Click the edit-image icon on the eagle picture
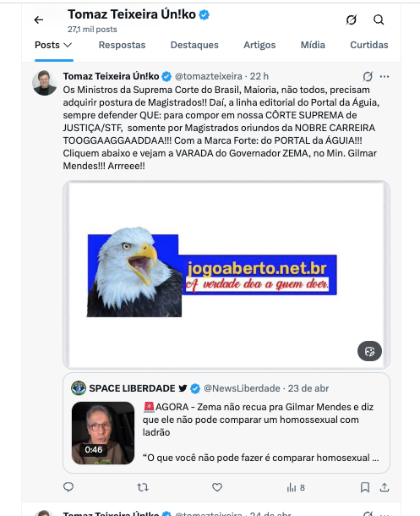This screenshot has width=420, height=516. point(370,351)
